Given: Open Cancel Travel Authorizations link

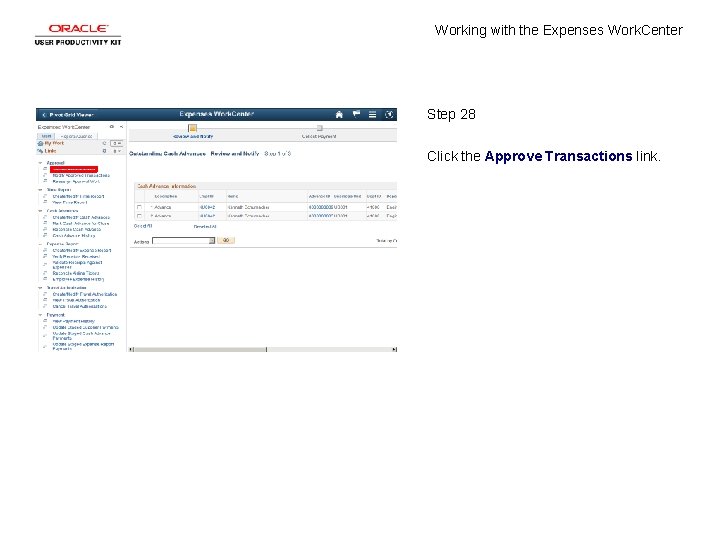Looking at the screenshot, I should 79,306.
